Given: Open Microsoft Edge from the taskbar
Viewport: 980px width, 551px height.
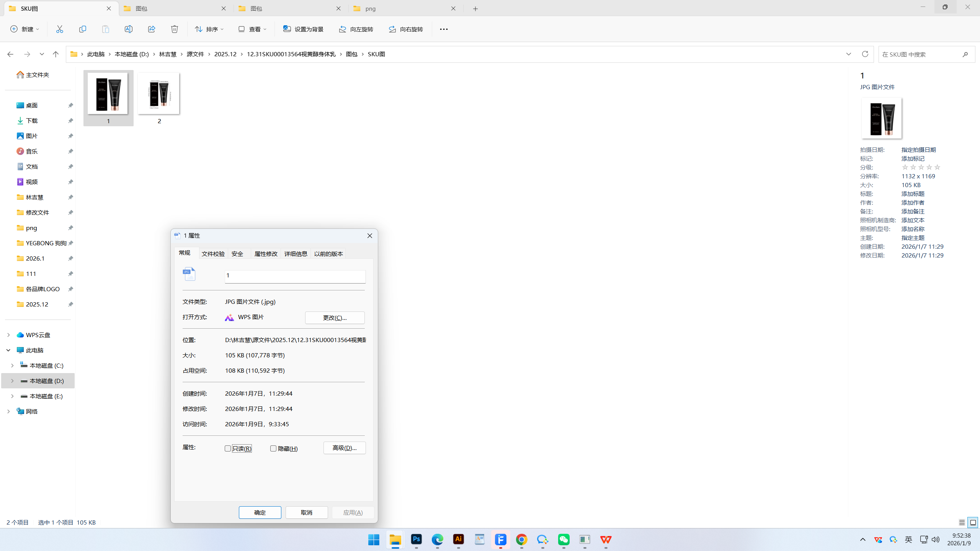Looking at the screenshot, I should pos(438,540).
